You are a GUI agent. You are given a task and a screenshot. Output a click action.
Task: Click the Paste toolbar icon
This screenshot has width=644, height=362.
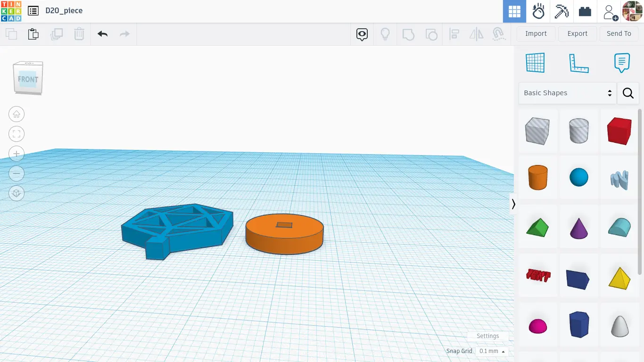(33, 34)
